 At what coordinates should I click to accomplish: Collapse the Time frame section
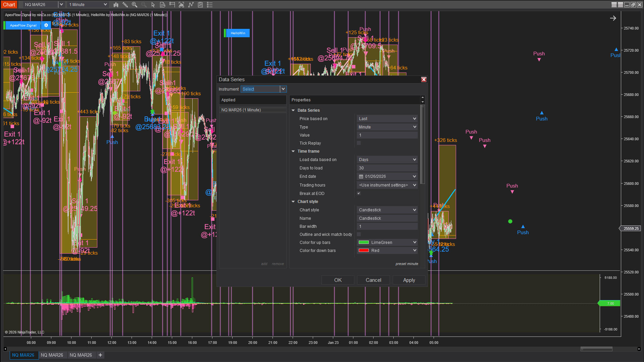pos(293,151)
